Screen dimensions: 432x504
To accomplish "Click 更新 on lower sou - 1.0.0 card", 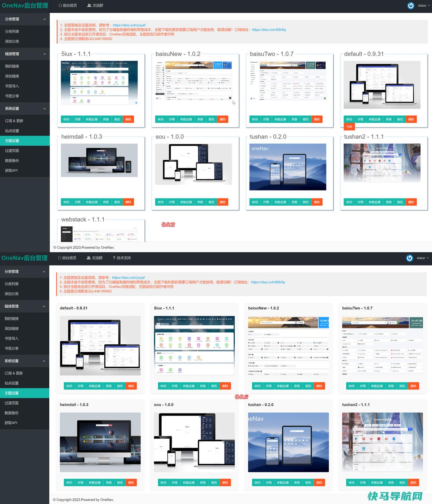I will coord(203,482).
